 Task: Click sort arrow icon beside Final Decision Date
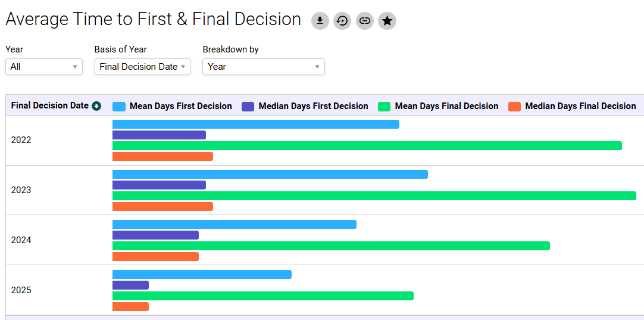click(x=96, y=106)
